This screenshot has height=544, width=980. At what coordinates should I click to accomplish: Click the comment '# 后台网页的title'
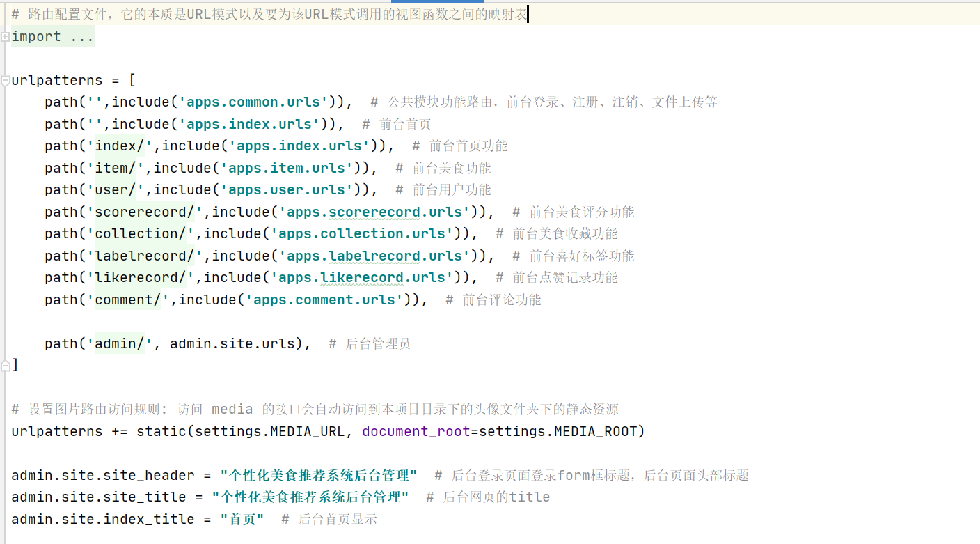coord(488,497)
